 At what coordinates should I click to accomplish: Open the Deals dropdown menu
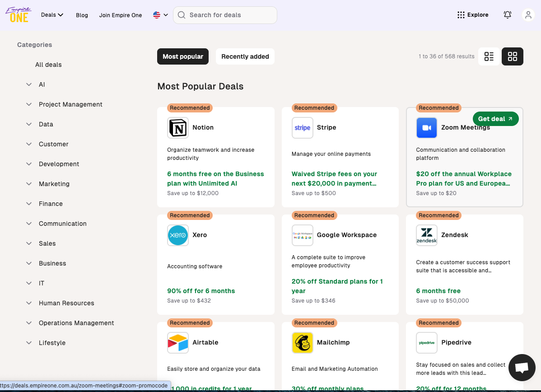click(52, 15)
